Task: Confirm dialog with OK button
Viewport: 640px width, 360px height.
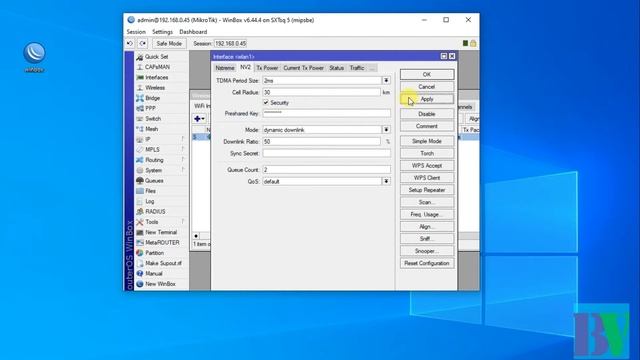Action: click(427, 74)
